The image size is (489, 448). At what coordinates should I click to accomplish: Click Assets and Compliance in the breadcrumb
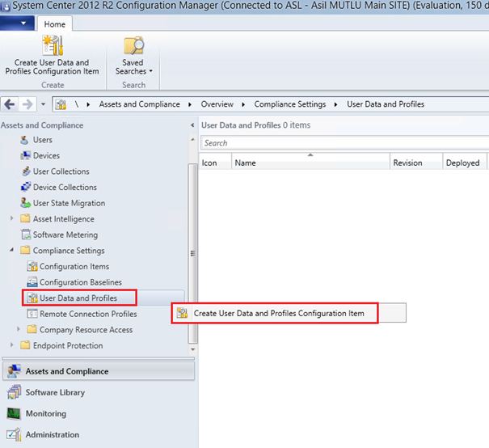click(139, 104)
